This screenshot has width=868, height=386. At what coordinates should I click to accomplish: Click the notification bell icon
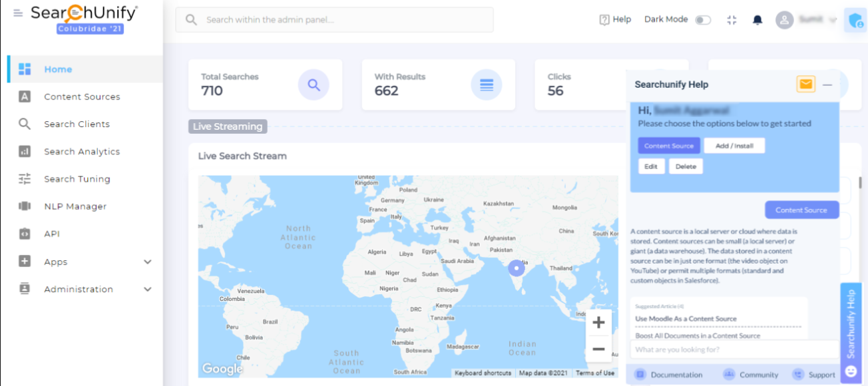[758, 20]
